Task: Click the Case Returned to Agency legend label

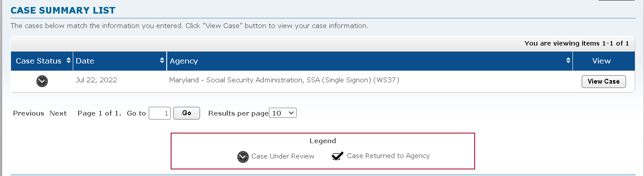Action: pyautogui.click(x=388, y=156)
